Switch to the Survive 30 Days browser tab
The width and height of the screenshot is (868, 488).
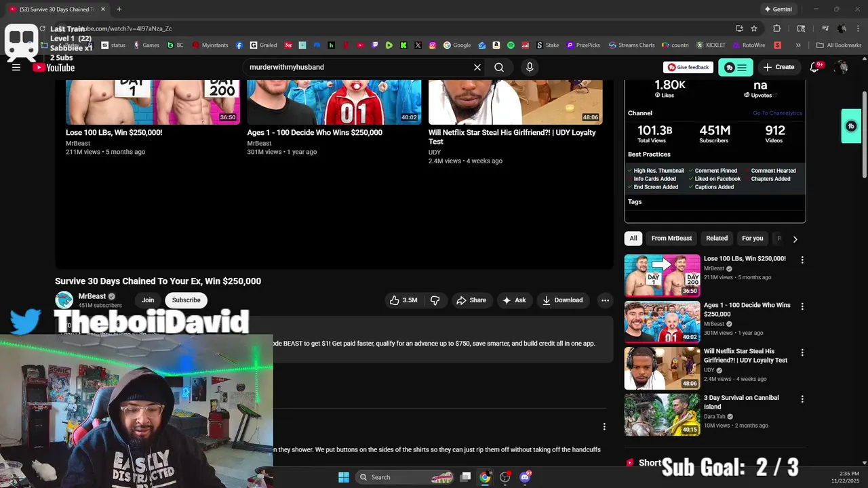pyautogui.click(x=56, y=9)
